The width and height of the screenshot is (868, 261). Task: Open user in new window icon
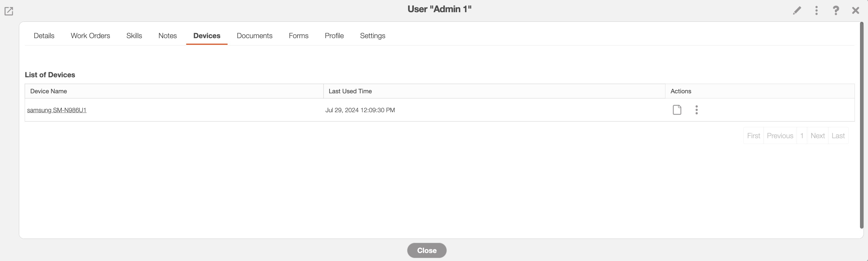9,11
